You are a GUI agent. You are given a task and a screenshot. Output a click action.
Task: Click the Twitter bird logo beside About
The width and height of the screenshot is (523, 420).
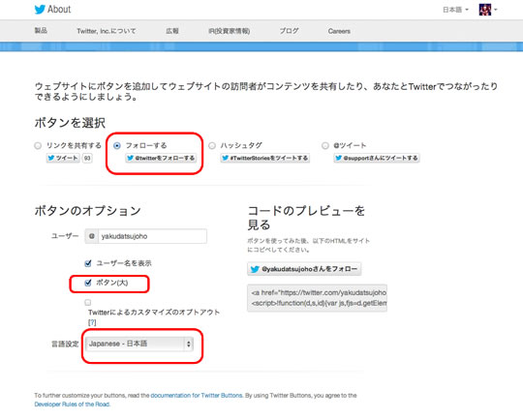(40, 10)
